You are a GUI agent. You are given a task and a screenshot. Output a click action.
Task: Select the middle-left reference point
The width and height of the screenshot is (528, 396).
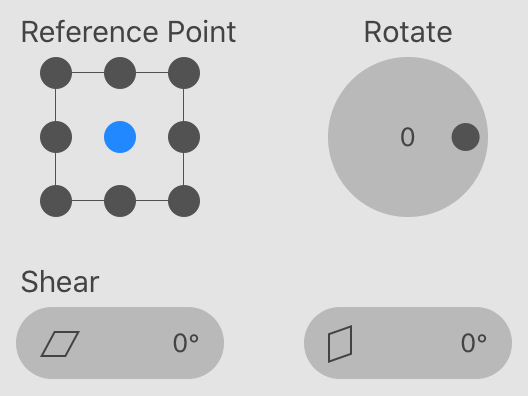(56, 137)
